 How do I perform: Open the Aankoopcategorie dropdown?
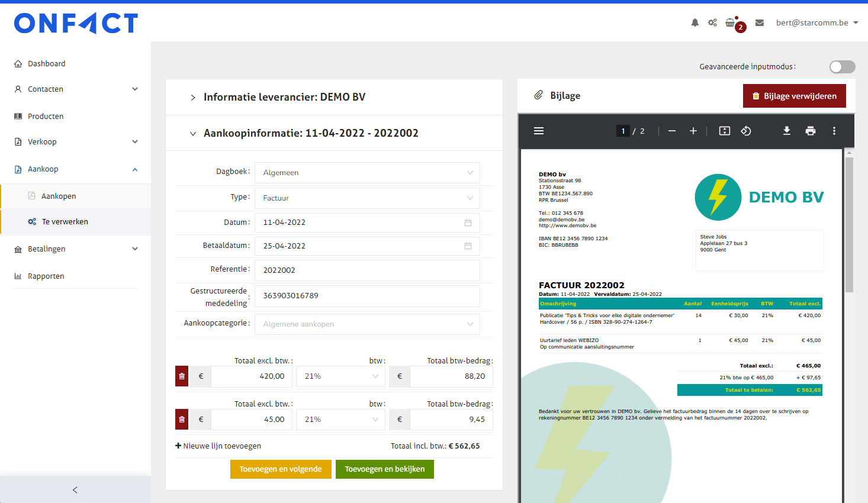click(367, 324)
